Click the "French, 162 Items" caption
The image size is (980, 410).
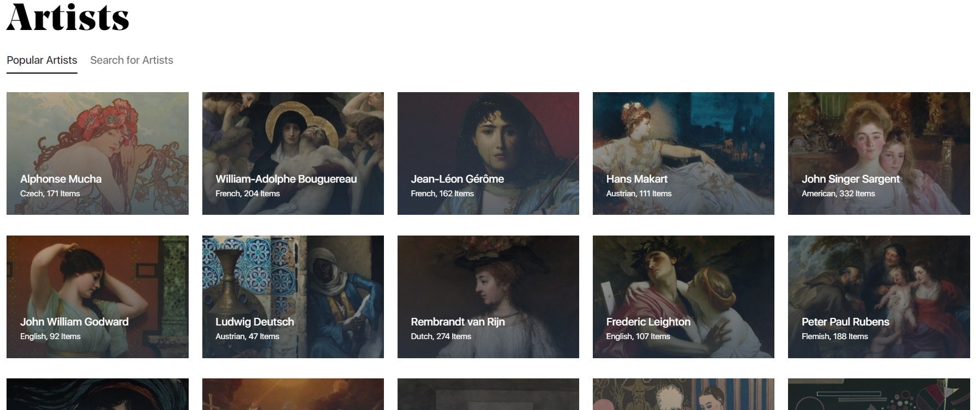click(x=442, y=194)
